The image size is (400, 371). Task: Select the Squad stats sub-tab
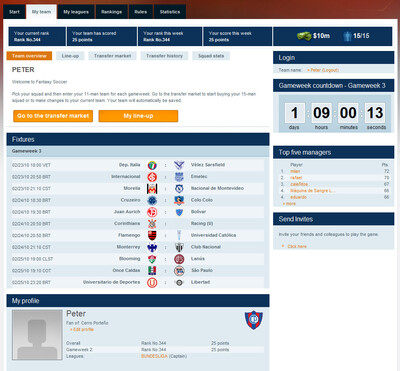[x=211, y=56]
